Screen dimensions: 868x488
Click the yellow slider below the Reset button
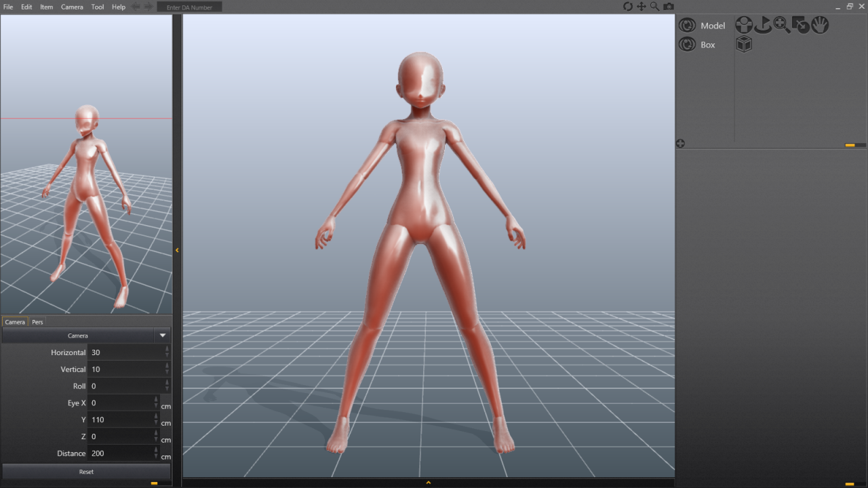[x=154, y=483]
